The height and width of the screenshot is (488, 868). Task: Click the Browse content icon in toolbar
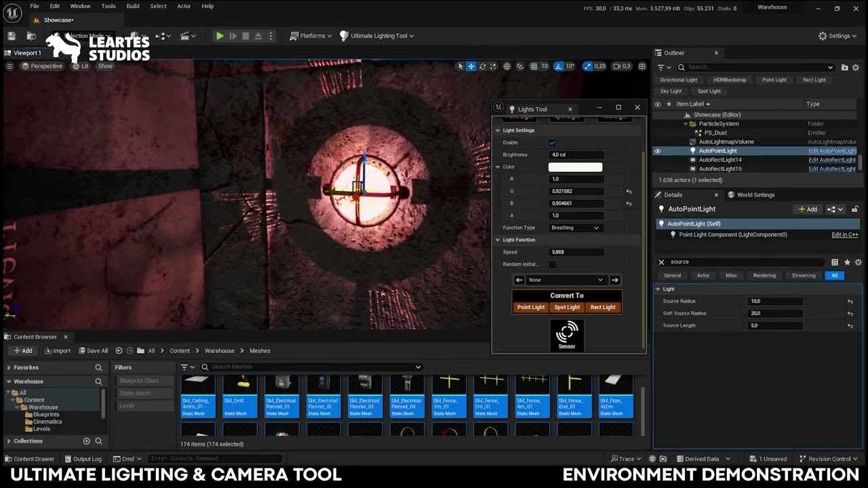[x=31, y=36]
